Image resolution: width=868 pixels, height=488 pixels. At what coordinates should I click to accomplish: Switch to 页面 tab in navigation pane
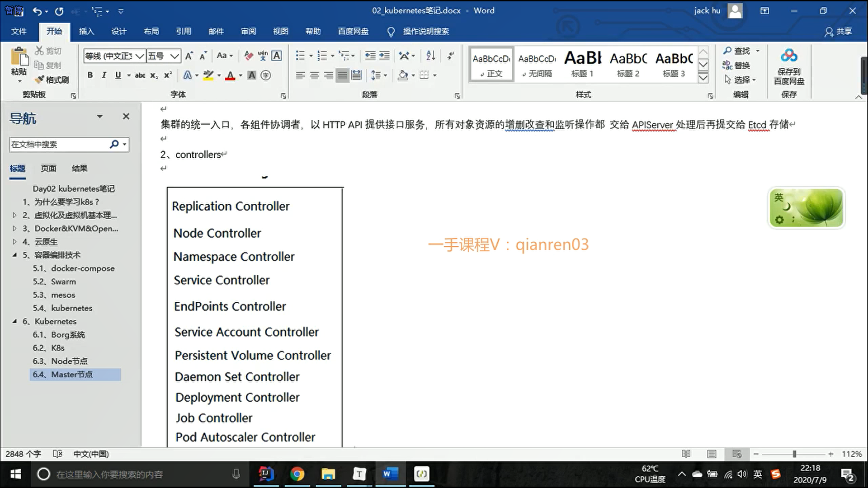coord(48,169)
